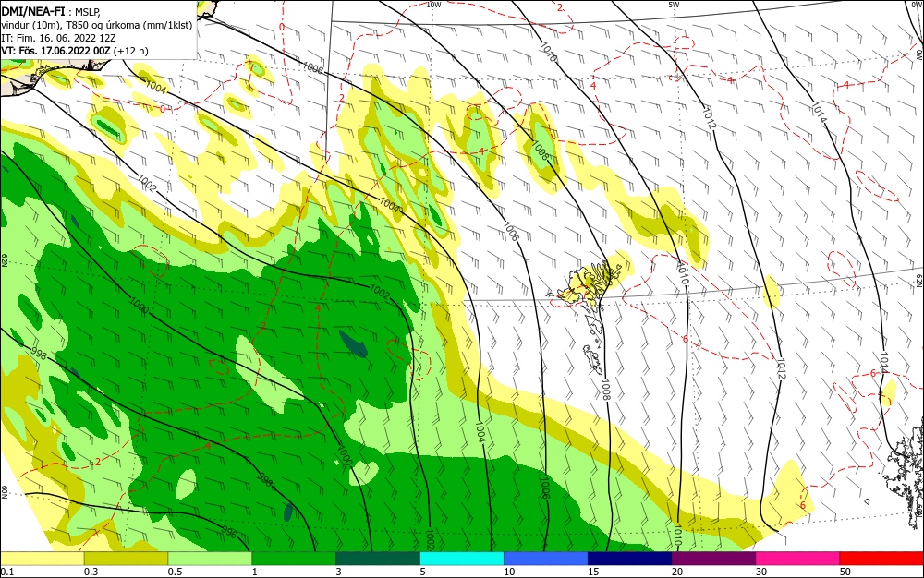Click the legend value "0.5"

pos(175,572)
